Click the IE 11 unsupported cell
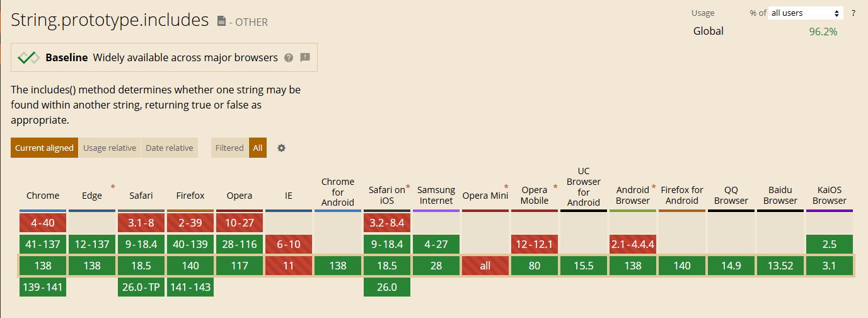 [x=289, y=266]
